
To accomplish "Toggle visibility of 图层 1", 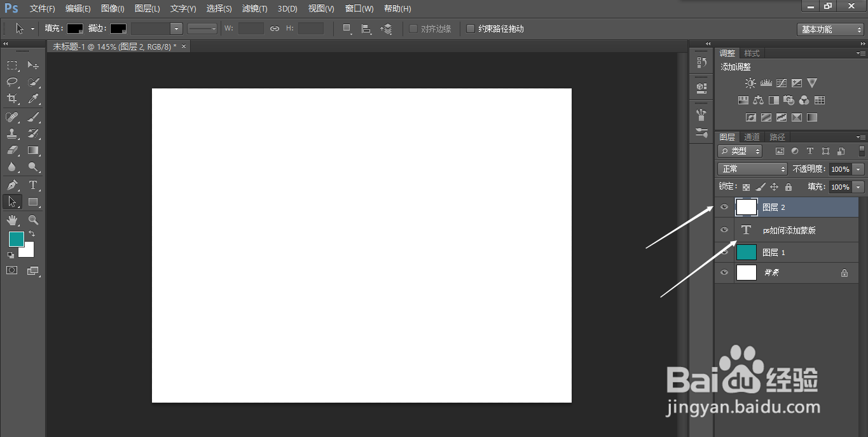I will [724, 252].
